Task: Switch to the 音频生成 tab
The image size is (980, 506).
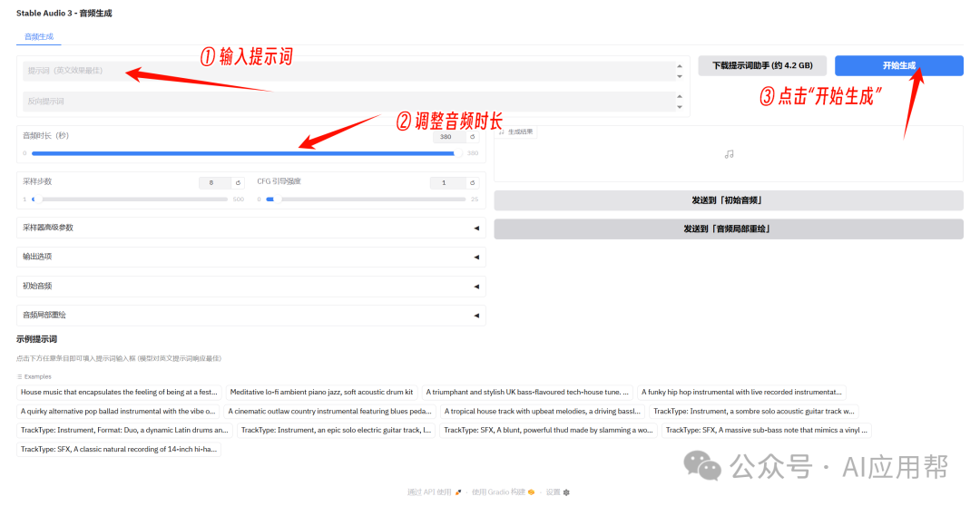Action: point(39,37)
